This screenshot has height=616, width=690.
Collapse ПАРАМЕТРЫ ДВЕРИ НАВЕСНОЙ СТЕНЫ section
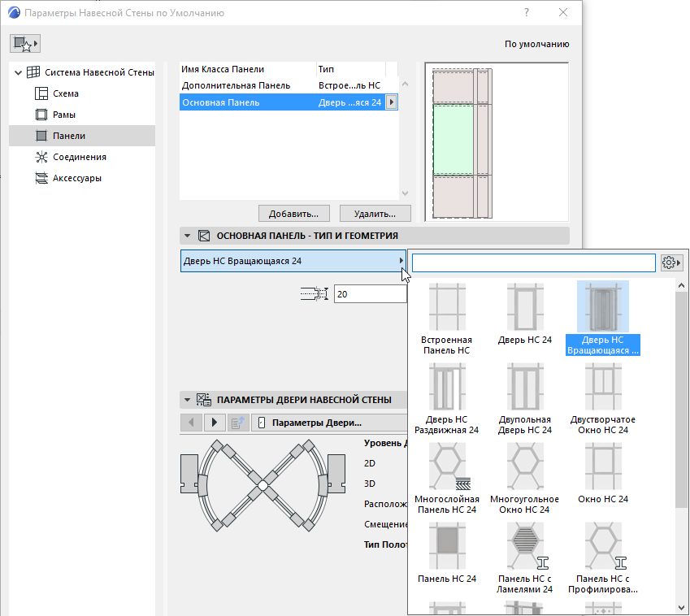tap(187, 400)
